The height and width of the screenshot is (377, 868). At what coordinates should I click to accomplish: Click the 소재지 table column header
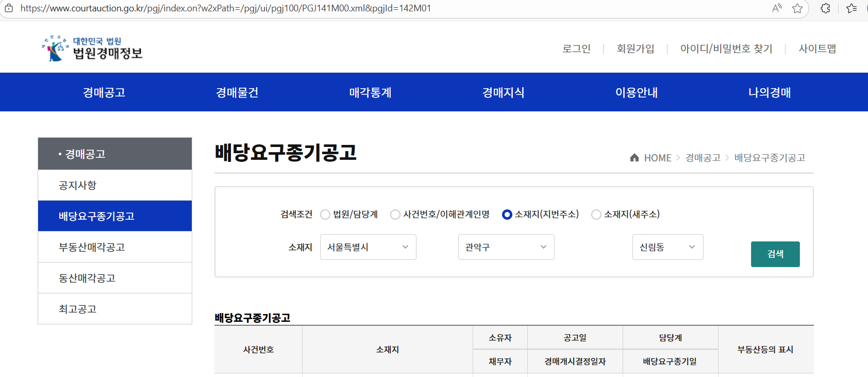click(x=388, y=350)
